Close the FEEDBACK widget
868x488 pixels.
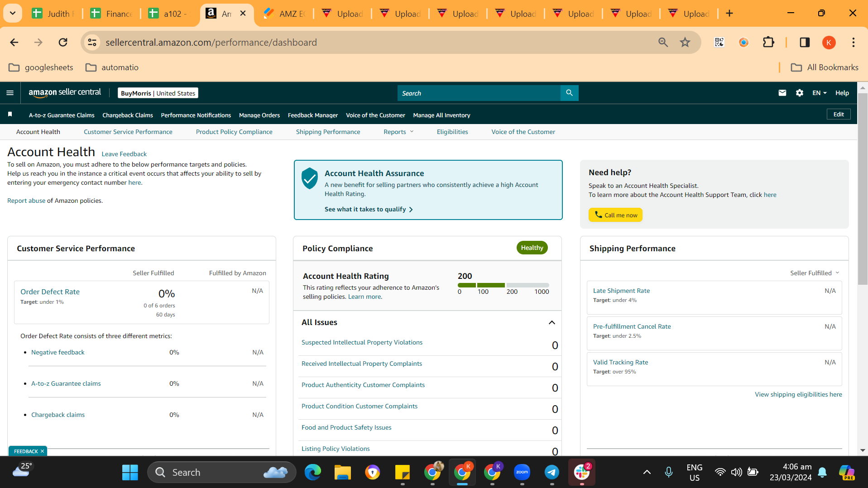[x=42, y=451]
